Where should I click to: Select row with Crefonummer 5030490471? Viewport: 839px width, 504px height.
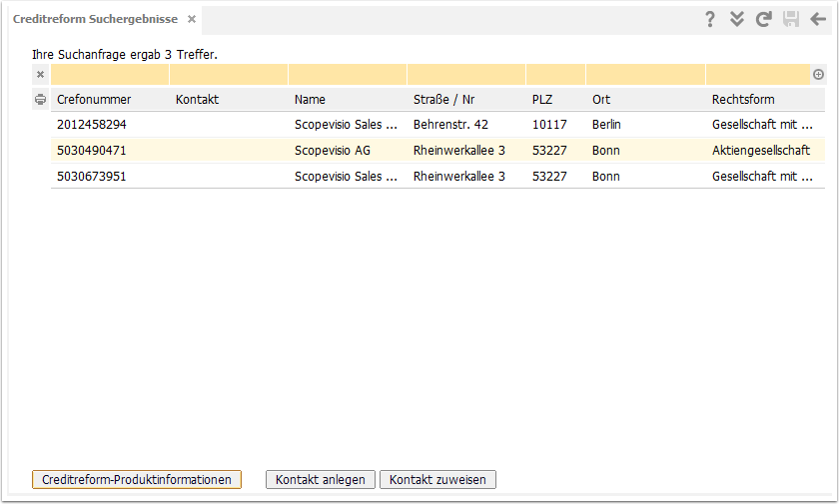(437, 150)
